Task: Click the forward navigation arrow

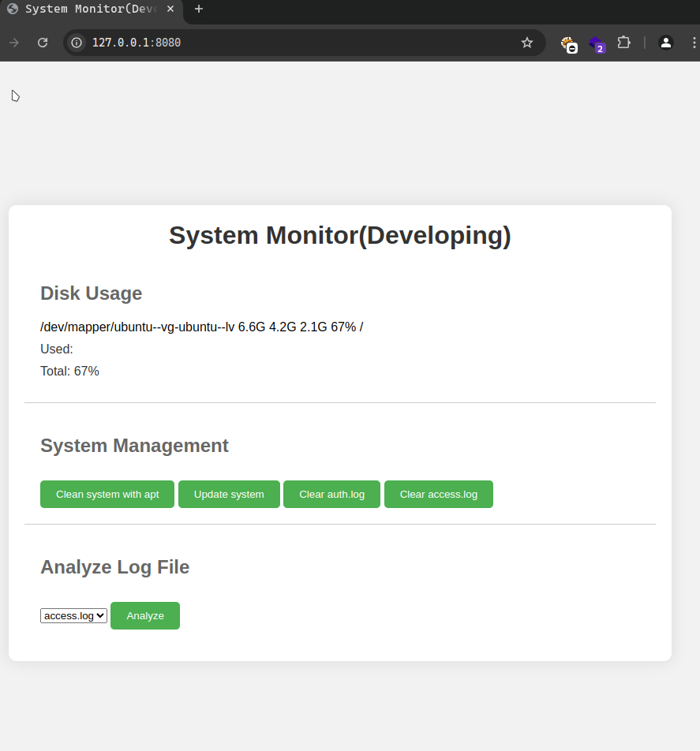Action: click(x=14, y=43)
